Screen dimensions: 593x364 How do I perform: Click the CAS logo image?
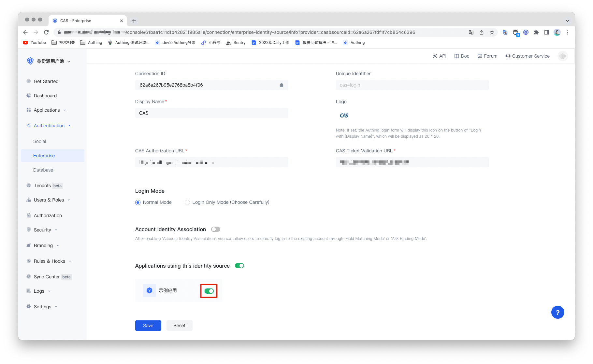[344, 116]
